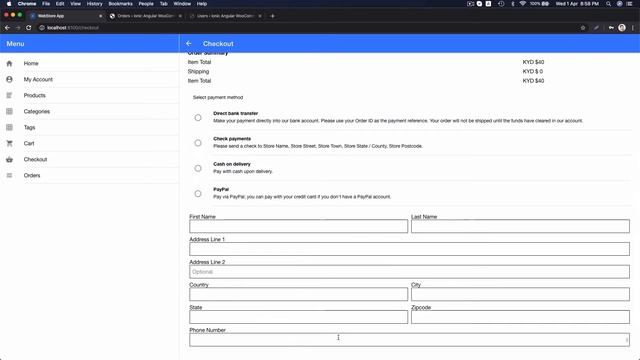Screen dimensions: 640x360
Task: Close the WebStore App browser tab
Action: [x=100, y=16]
